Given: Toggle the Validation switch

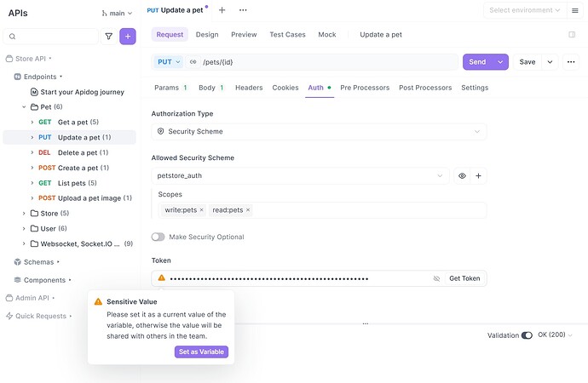Looking at the screenshot, I should click(x=527, y=335).
